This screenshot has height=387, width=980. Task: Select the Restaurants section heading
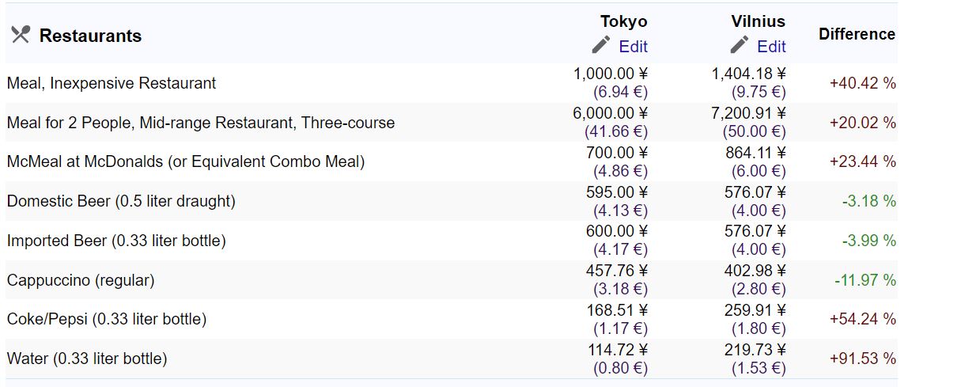[x=90, y=36]
